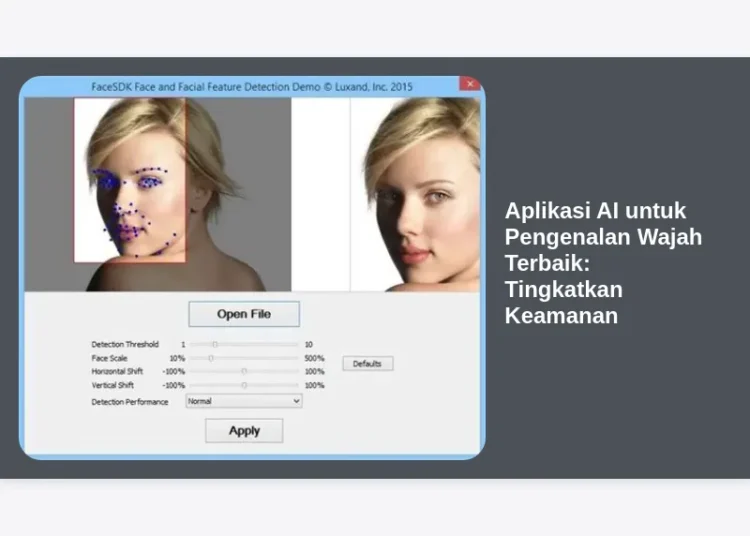Expand the Detection Performance dropdown
Screen dimensions: 750x536
[243, 401]
